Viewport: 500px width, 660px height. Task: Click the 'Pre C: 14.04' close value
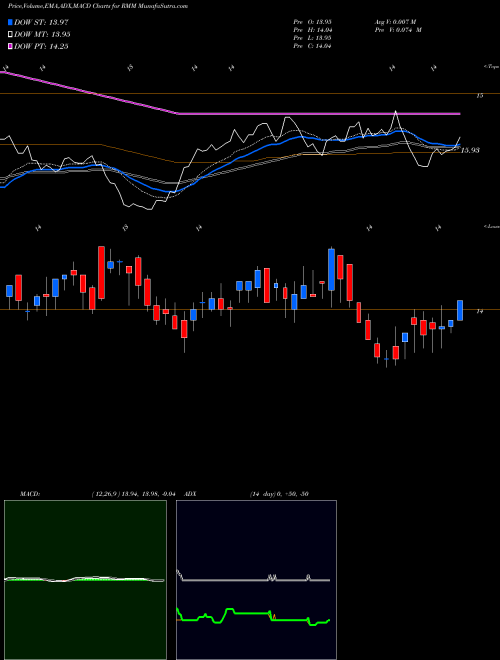click(x=312, y=46)
